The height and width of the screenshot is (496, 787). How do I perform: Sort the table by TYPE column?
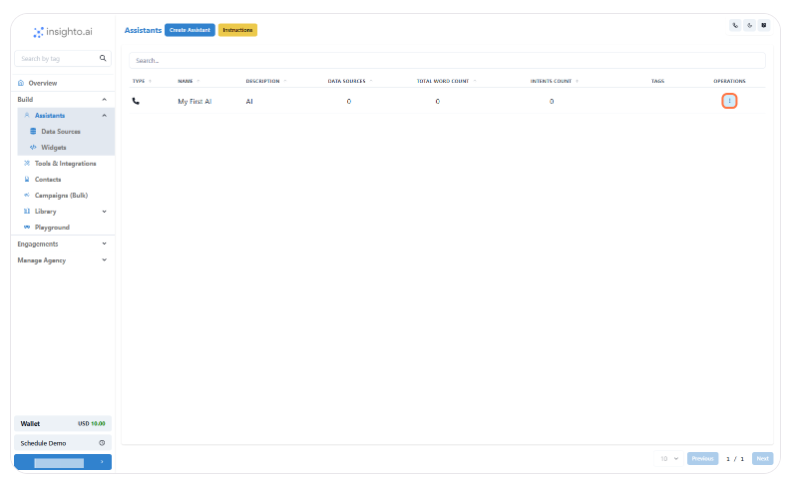[x=142, y=81]
